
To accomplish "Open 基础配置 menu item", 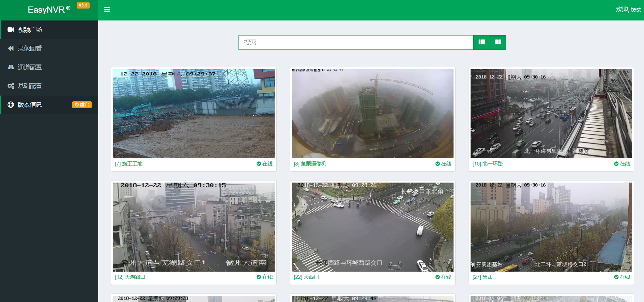I will click(49, 86).
